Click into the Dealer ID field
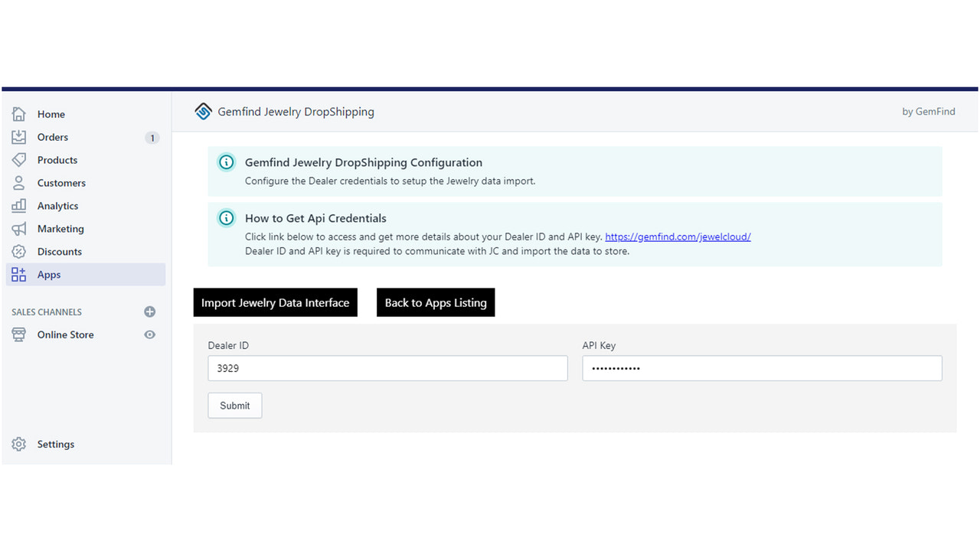 (387, 368)
